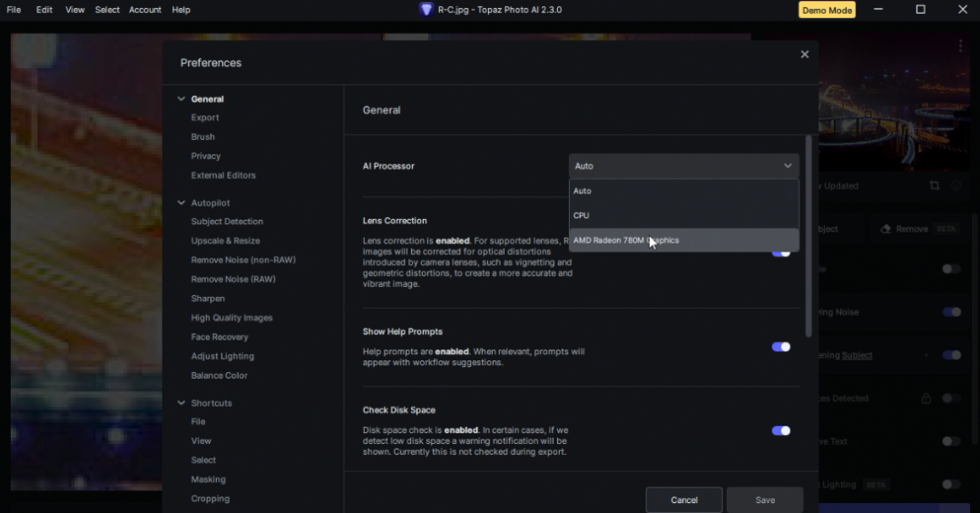Viewport: 980px width, 513px height.
Task: Toggle Lens Correction switch
Action: 780,253
